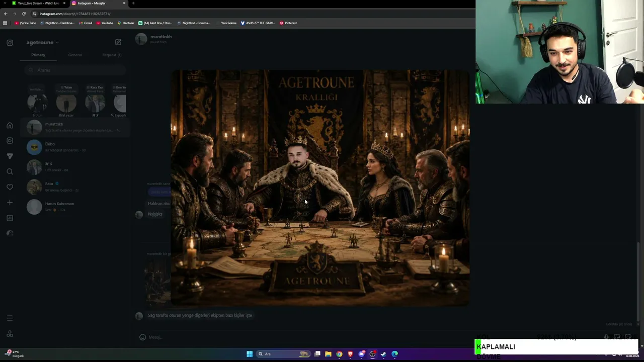644x362 pixels.
Task: Open the Windows Start menu
Action: tap(250, 354)
